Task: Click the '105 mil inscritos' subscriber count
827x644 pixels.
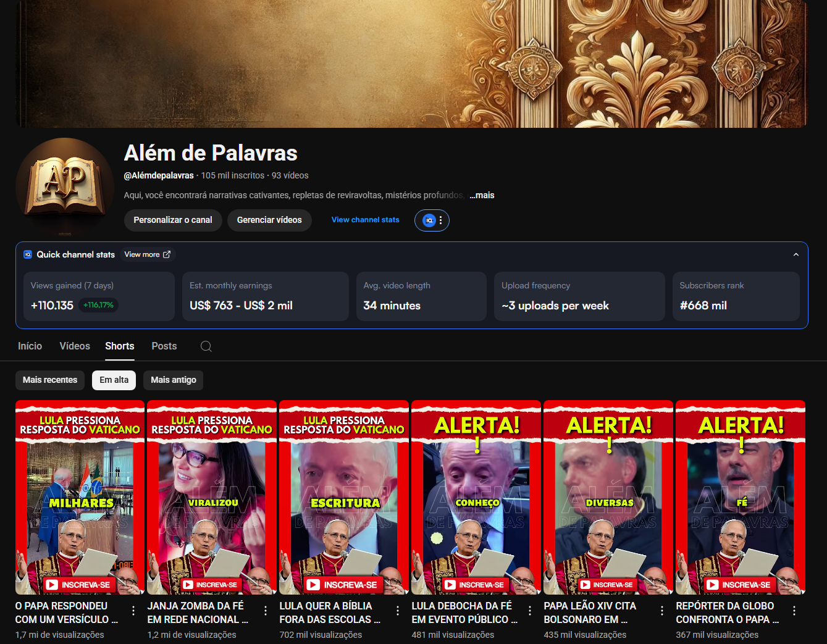Action: [x=233, y=175]
